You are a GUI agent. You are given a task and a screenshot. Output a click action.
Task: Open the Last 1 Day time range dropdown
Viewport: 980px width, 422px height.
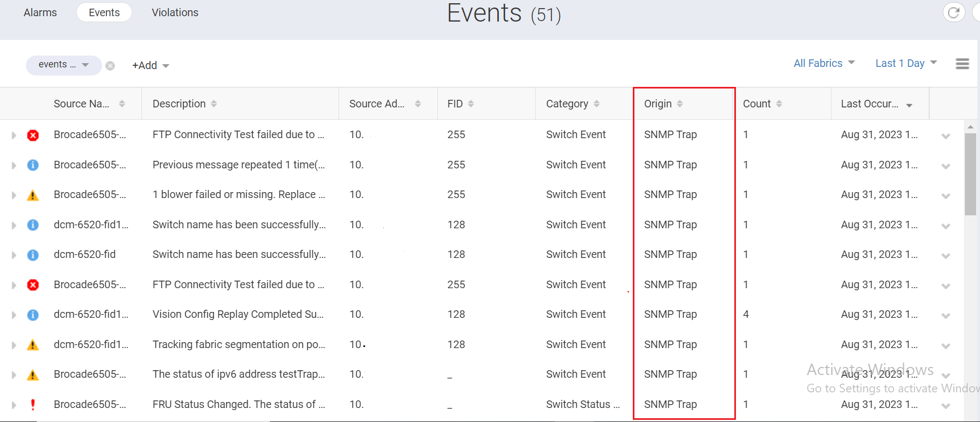coord(905,63)
